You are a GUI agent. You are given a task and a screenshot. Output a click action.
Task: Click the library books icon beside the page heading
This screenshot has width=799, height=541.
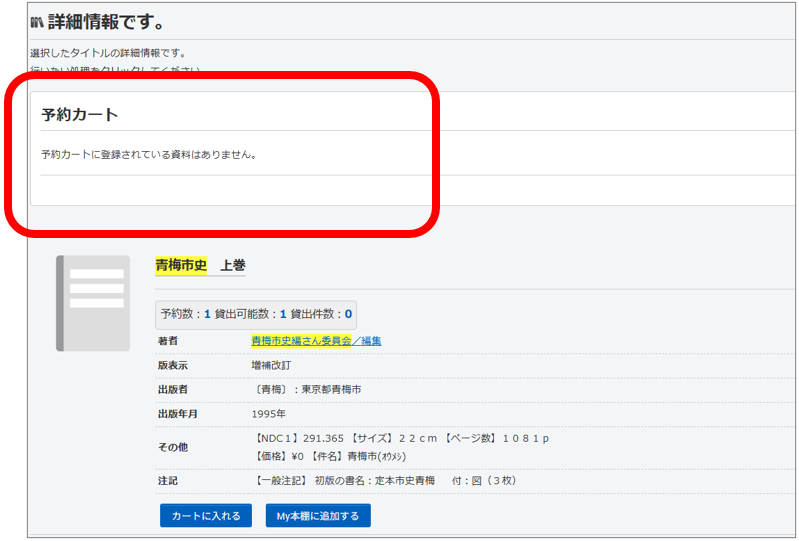tap(36, 22)
